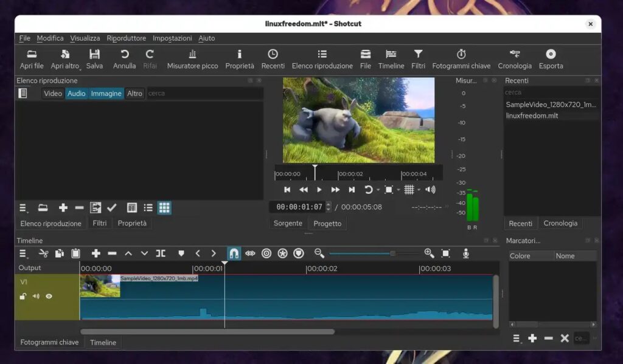Paste with the clipboard icon in timeline toolbar
623x364 pixels.
tap(75, 253)
